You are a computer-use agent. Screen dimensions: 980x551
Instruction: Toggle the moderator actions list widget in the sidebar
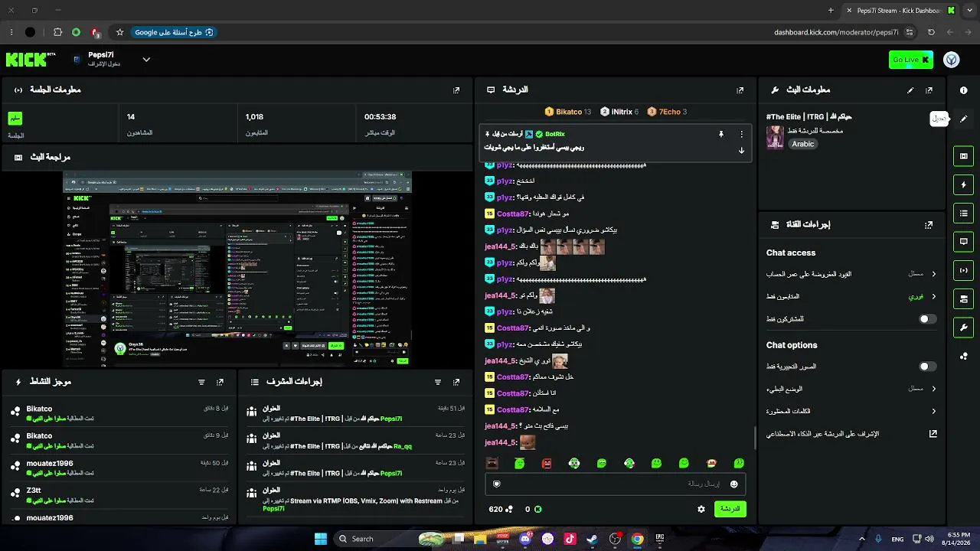point(964,213)
